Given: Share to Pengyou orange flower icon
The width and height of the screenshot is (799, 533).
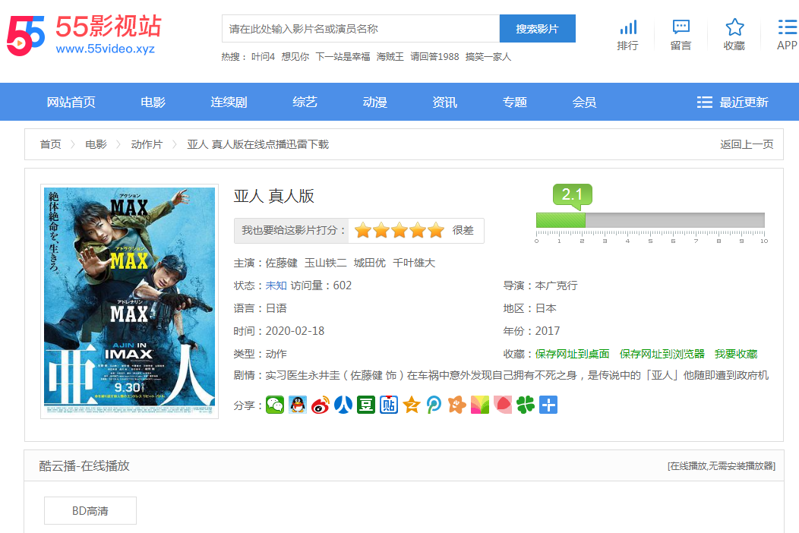Looking at the screenshot, I should point(457,405).
